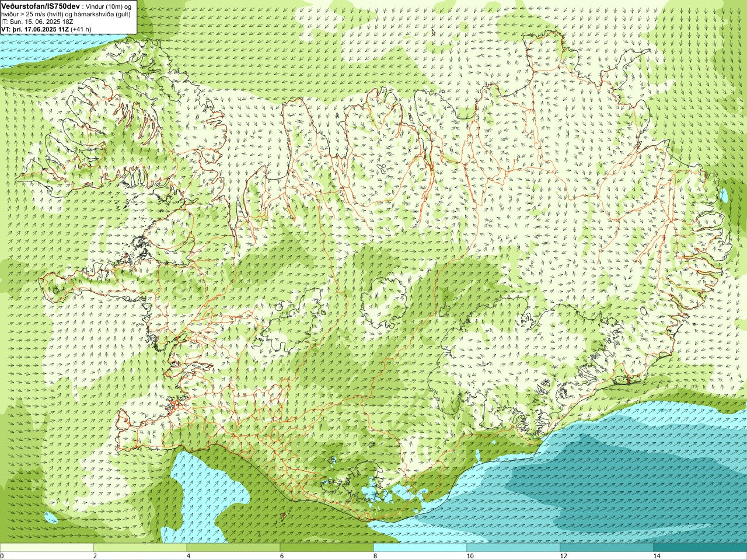
Task: Click the legend label "2"
Action: (95, 556)
